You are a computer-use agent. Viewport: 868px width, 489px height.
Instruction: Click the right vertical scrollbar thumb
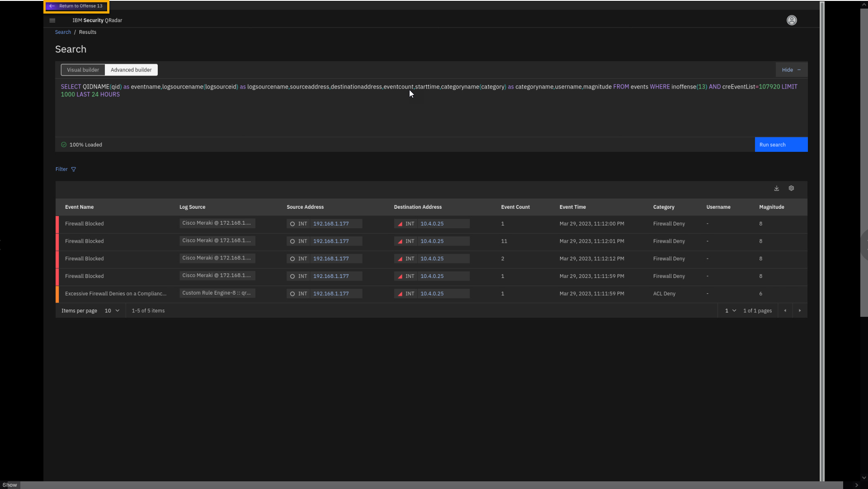(x=863, y=163)
